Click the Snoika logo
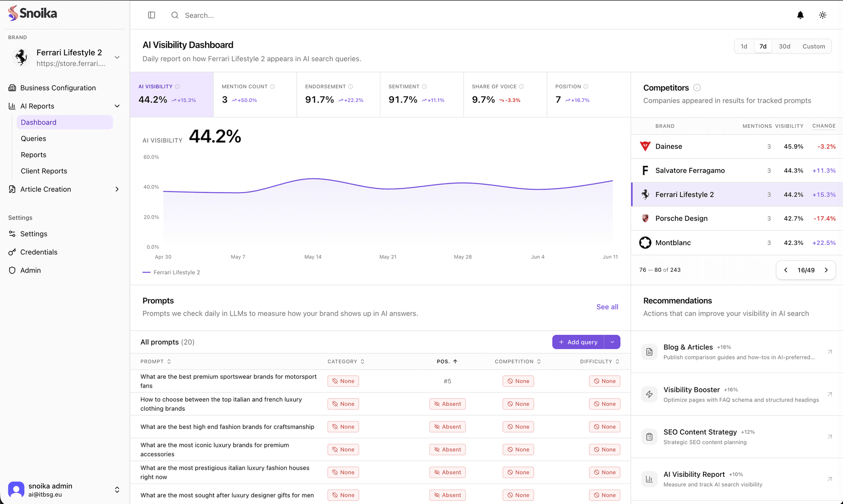The width and height of the screenshot is (843, 504). click(x=32, y=13)
